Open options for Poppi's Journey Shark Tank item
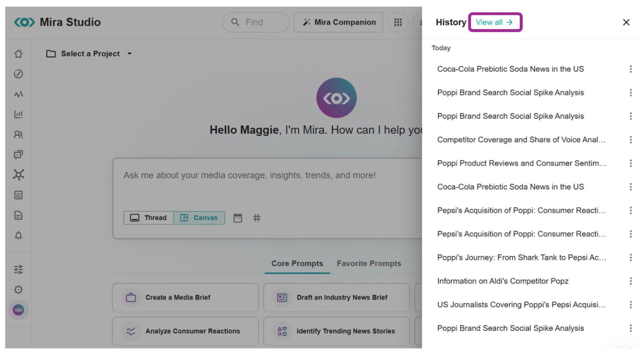The height and width of the screenshot is (355, 644). [x=631, y=258]
